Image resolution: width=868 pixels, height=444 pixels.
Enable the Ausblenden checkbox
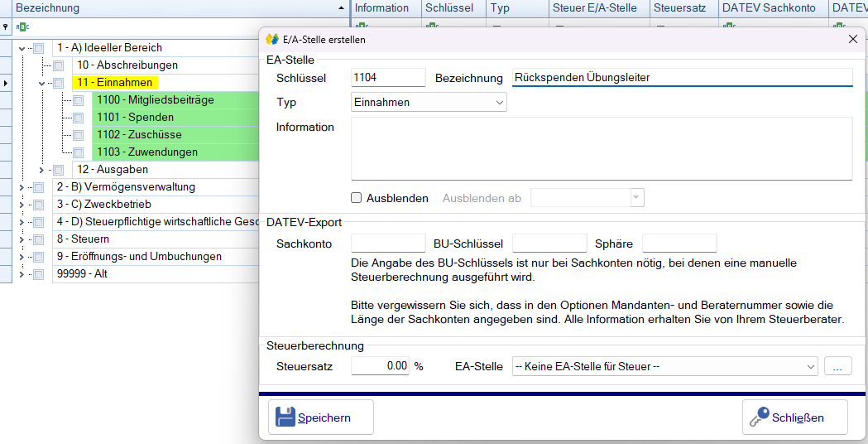(357, 198)
